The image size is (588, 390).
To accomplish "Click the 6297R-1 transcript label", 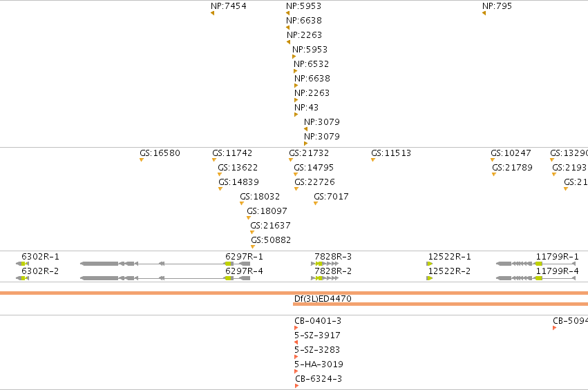I will (244, 257).
